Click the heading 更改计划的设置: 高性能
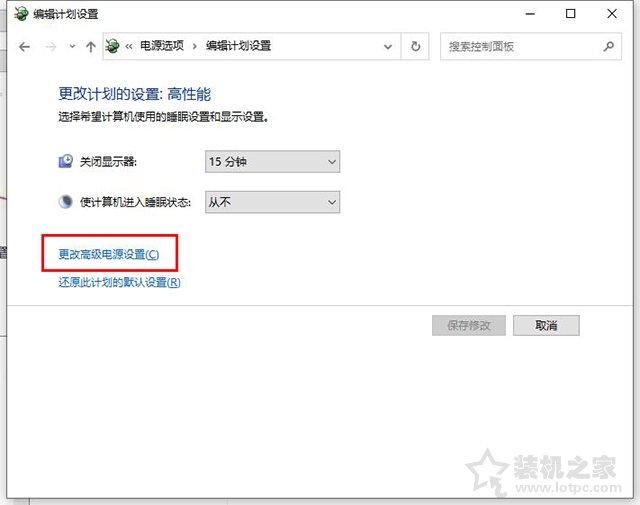The width and height of the screenshot is (640, 505). tap(135, 94)
